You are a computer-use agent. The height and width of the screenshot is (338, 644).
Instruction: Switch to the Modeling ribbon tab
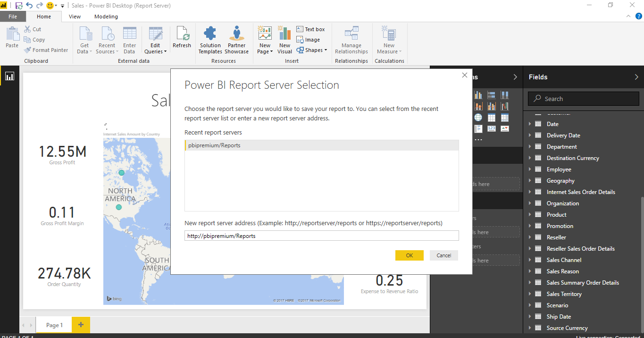[x=106, y=16]
